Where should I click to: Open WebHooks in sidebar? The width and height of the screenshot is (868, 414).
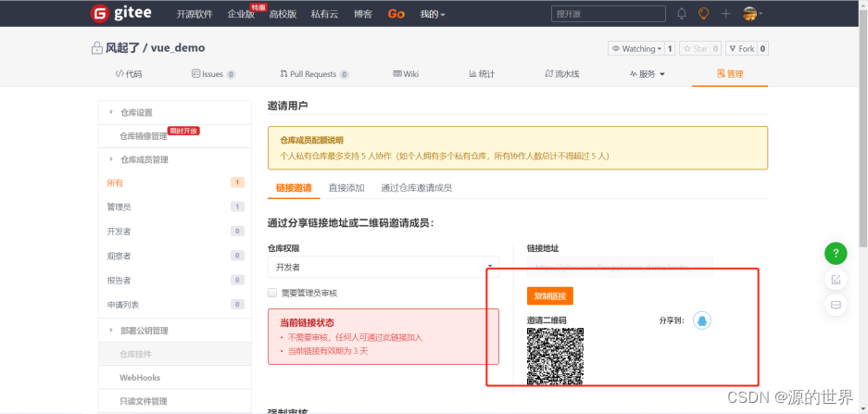[x=140, y=378]
